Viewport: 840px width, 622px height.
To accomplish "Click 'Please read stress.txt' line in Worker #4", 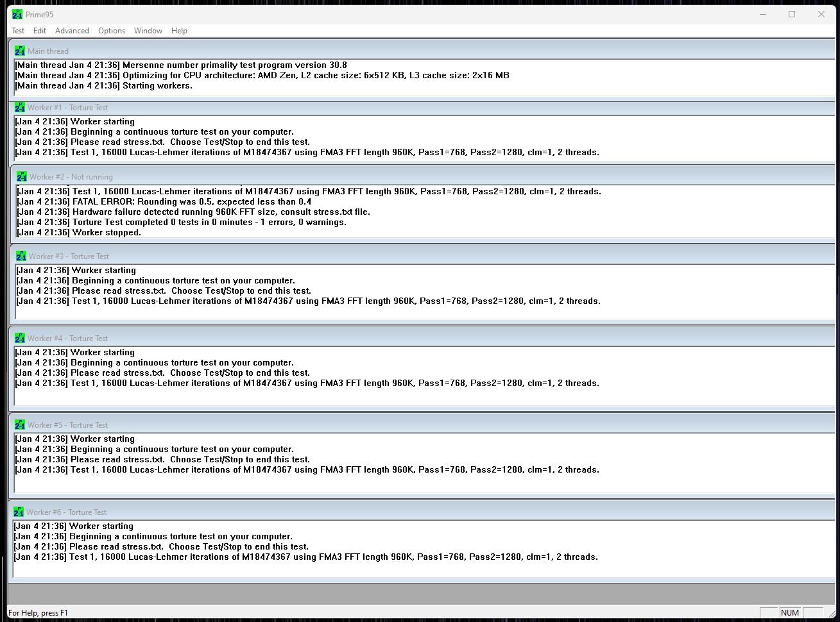I will [x=162, y=373].
